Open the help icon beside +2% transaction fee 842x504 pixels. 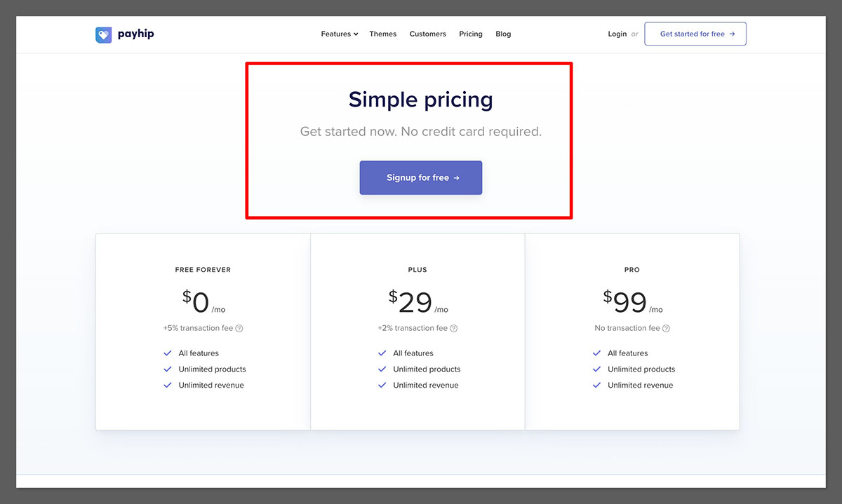coord(453,328)
